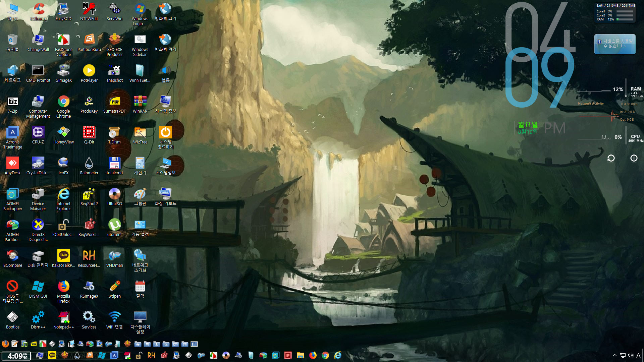Open the 계산기 calculator icon
644x362 pixels.
(140, 166)
